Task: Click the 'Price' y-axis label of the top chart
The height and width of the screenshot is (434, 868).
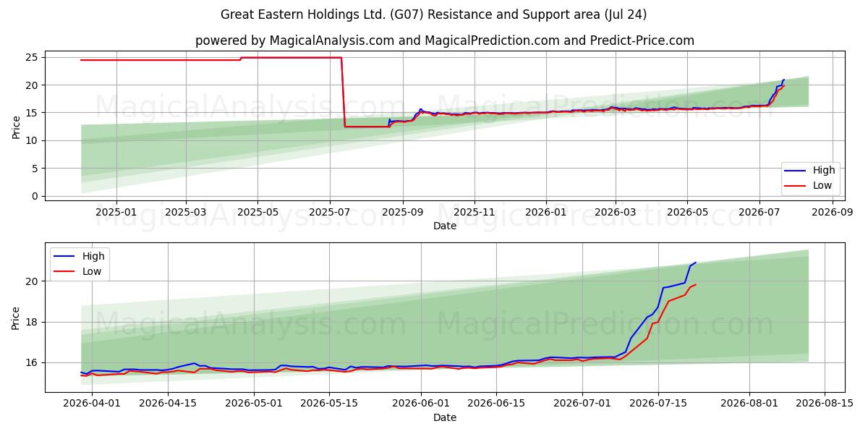Action: click(x=17, y=126)
